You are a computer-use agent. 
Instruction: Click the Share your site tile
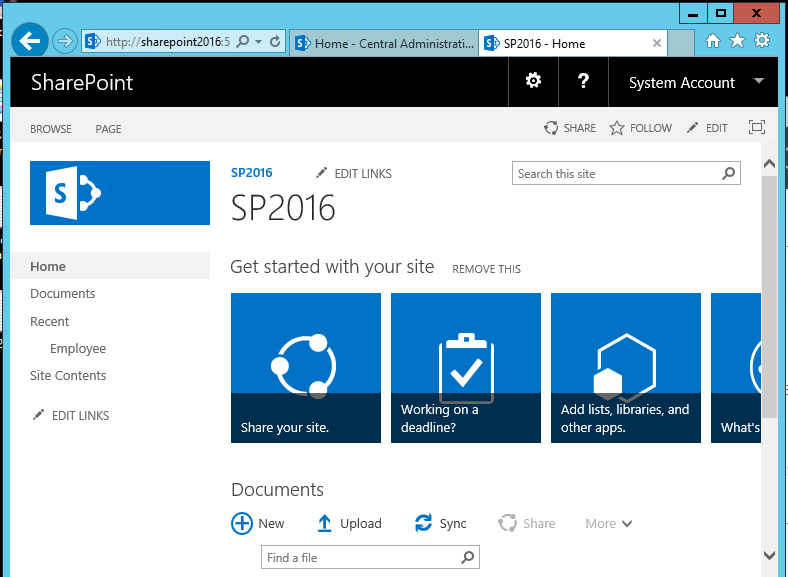tap(306, 368)
